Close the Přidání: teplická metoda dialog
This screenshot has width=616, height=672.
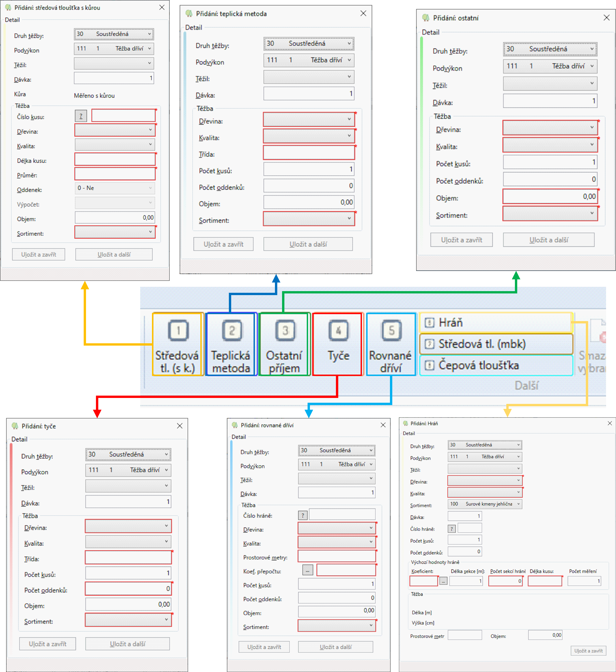[x=363, y=13]
